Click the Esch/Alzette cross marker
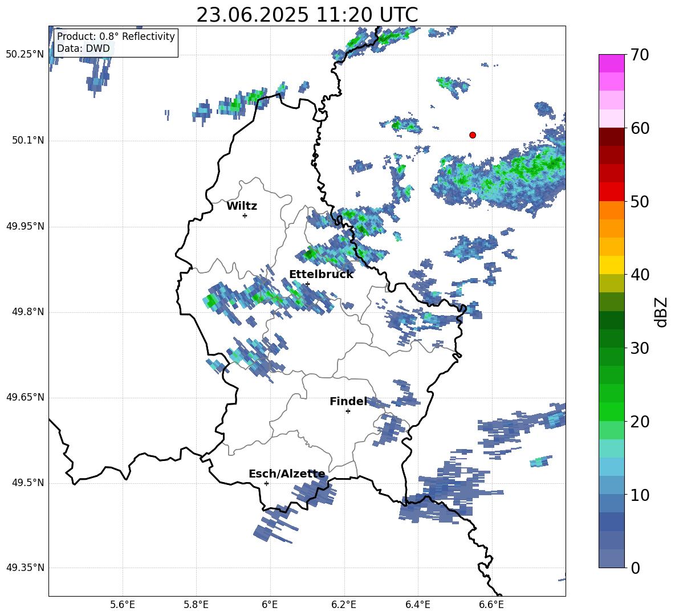The width and height of the screenshot is (675, 616). coord(266,483)
